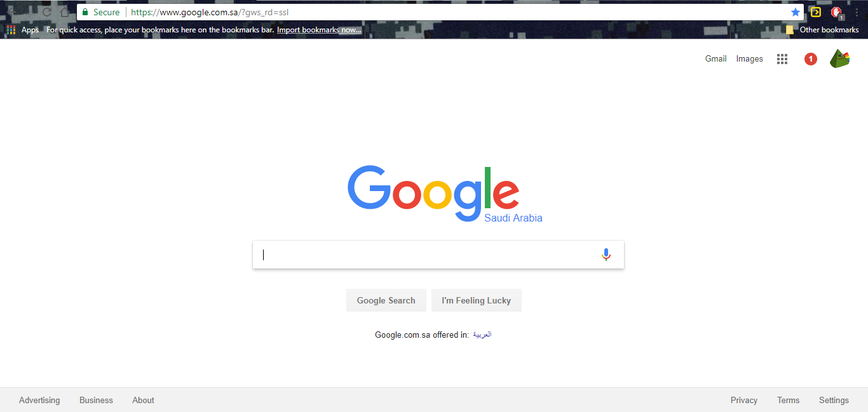
Task: Click the Google Search button
Action: (x=386, y=300)
